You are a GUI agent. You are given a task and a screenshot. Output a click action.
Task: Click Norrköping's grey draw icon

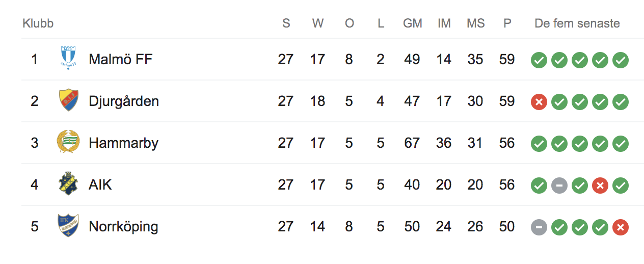539,227
